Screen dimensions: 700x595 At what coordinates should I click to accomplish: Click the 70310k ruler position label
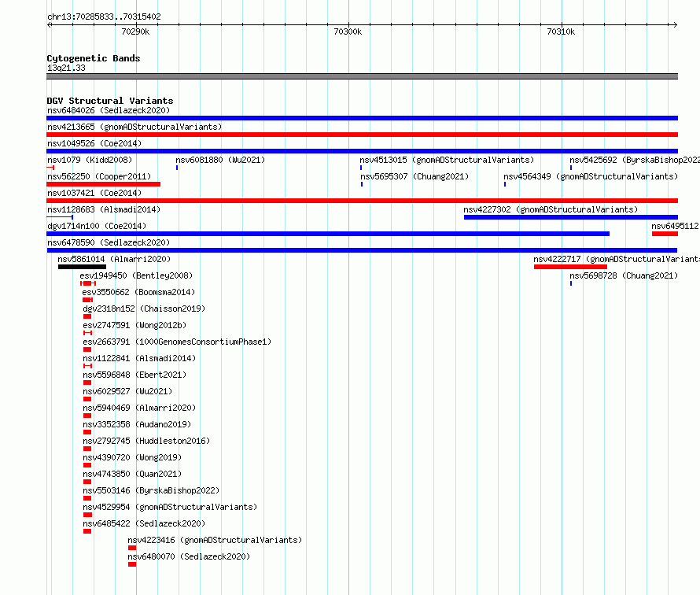point(561,31)
